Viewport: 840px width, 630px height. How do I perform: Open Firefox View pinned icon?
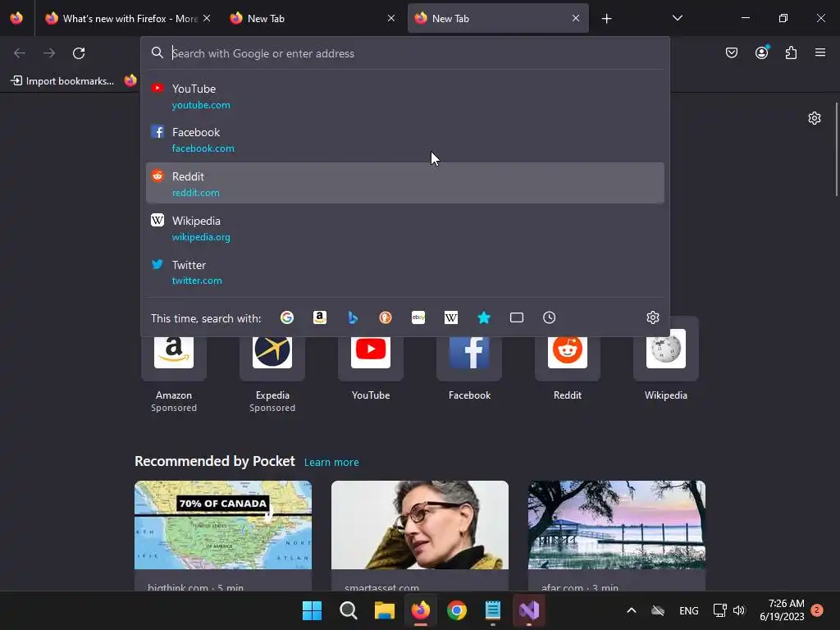[x=16, y=18]
